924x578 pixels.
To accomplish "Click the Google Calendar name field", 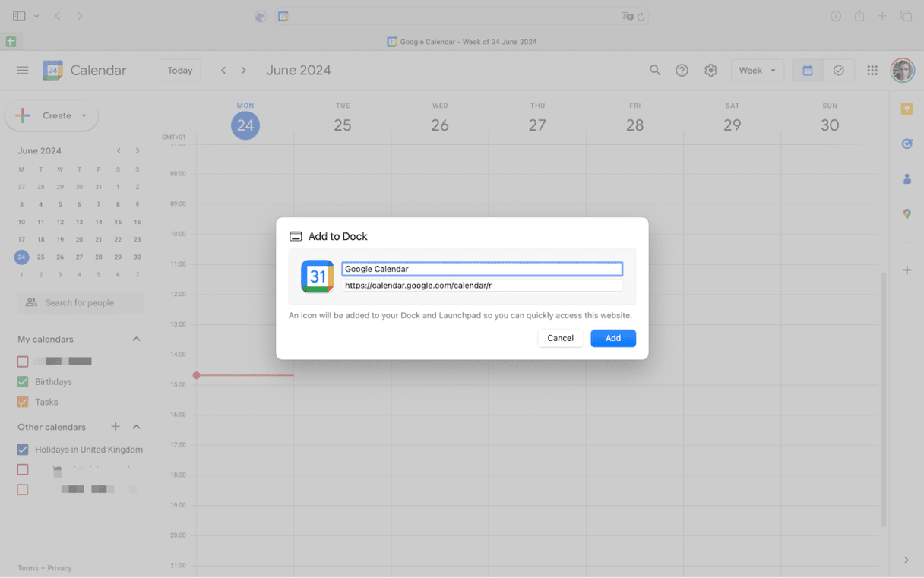I will click(482, 269).
